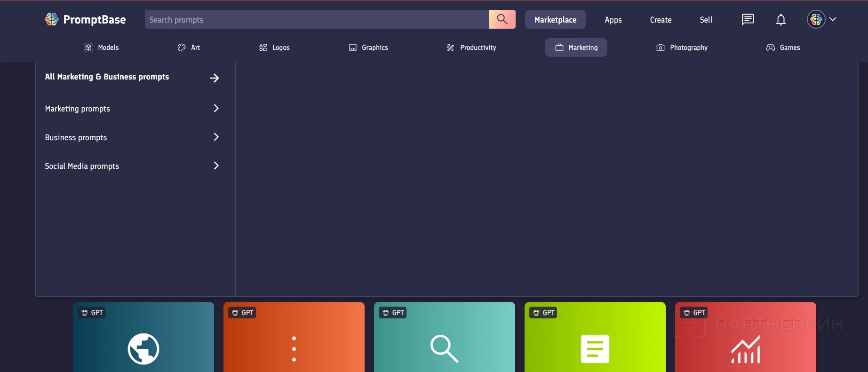The height and width of the screenshot is (372, 868).
Task: Open the green document GPT prompt card
Action: (x=595, y=337)
